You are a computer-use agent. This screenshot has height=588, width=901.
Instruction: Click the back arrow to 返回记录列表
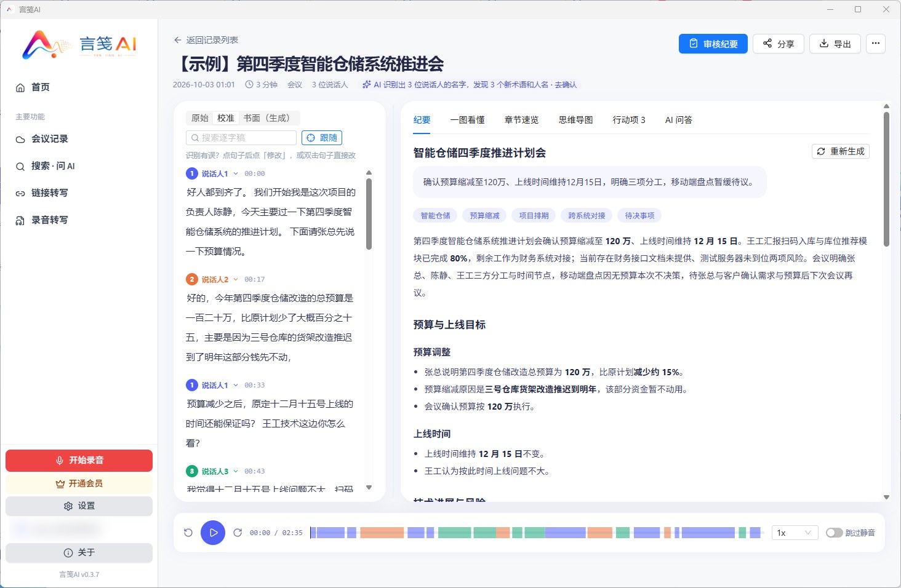click(x=178, y=40)
